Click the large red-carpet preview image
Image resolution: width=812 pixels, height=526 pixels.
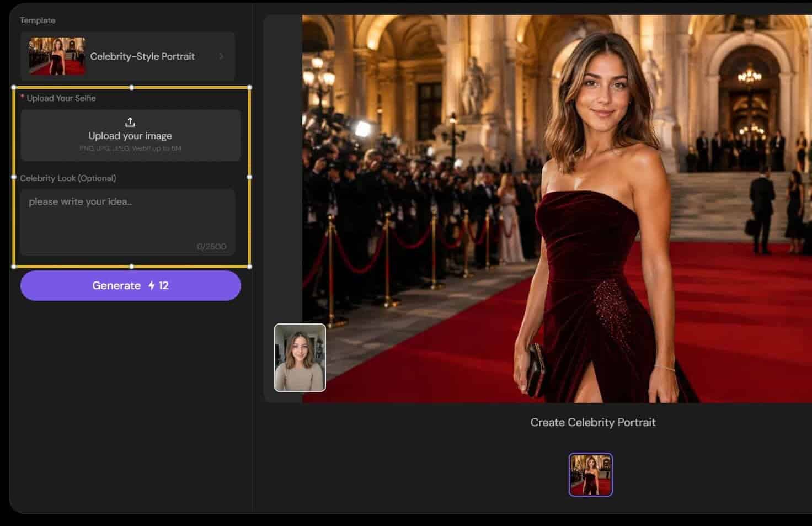[x=557, y=209]
